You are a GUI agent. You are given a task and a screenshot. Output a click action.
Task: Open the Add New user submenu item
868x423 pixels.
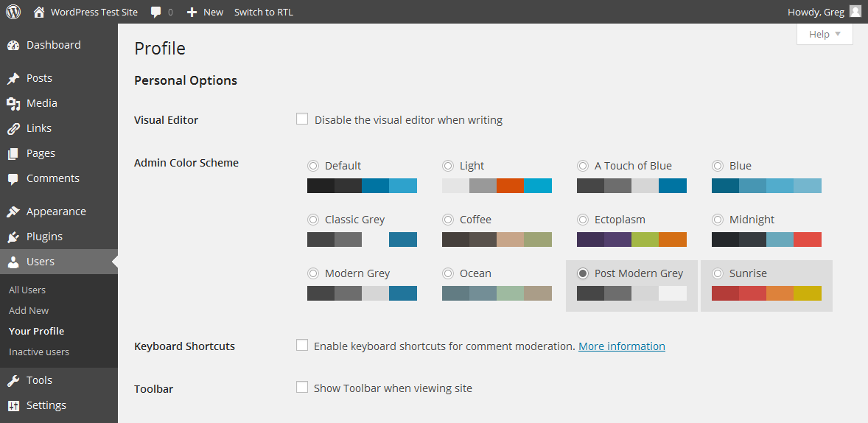pyautogui.click(x=29, y=311)
